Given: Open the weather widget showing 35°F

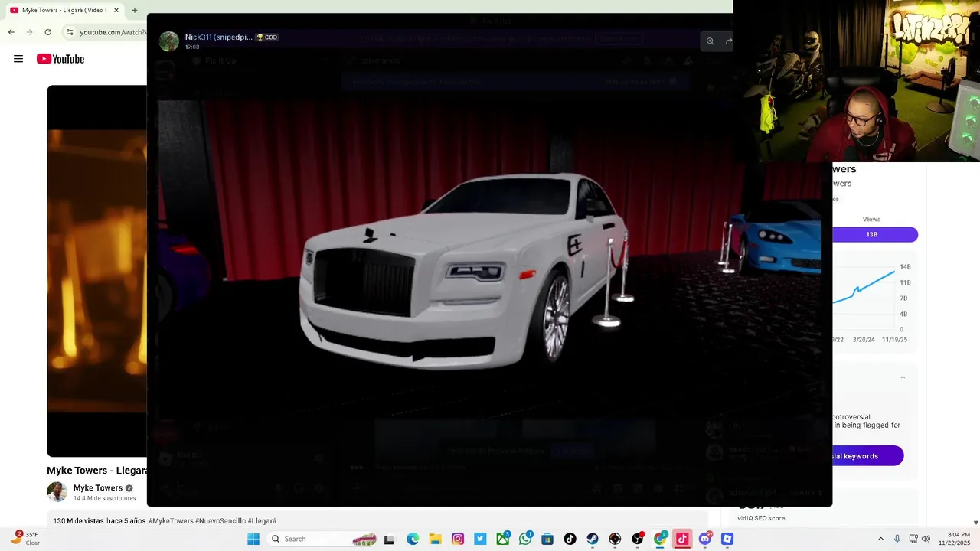Looking at the screenshot, I should point(24,538).
